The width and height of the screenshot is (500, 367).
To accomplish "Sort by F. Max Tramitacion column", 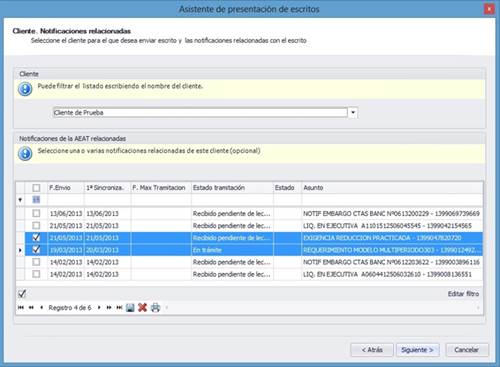I will coord(161,188).
